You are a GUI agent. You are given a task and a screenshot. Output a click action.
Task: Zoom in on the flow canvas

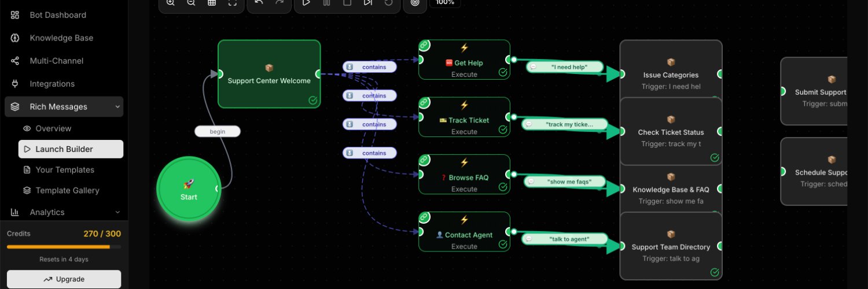pos(170,2)
